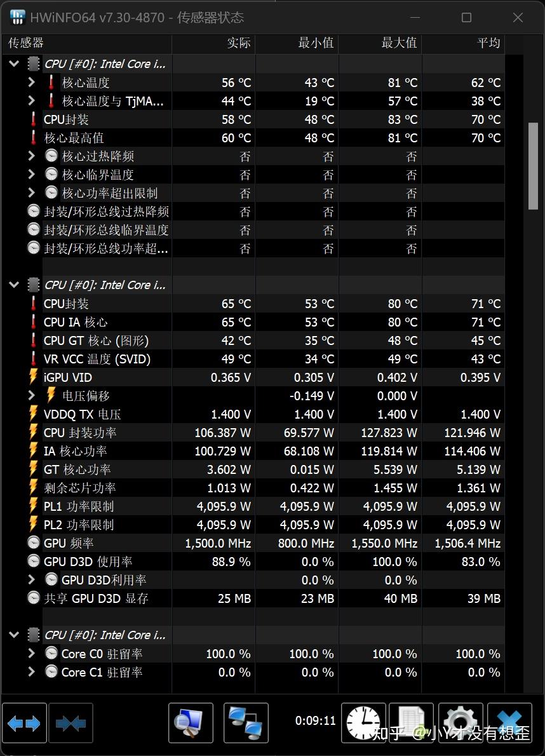545x756 pixels.
Task: Click the thermometer icon beside VR VCC 温度
Action: 33,358
